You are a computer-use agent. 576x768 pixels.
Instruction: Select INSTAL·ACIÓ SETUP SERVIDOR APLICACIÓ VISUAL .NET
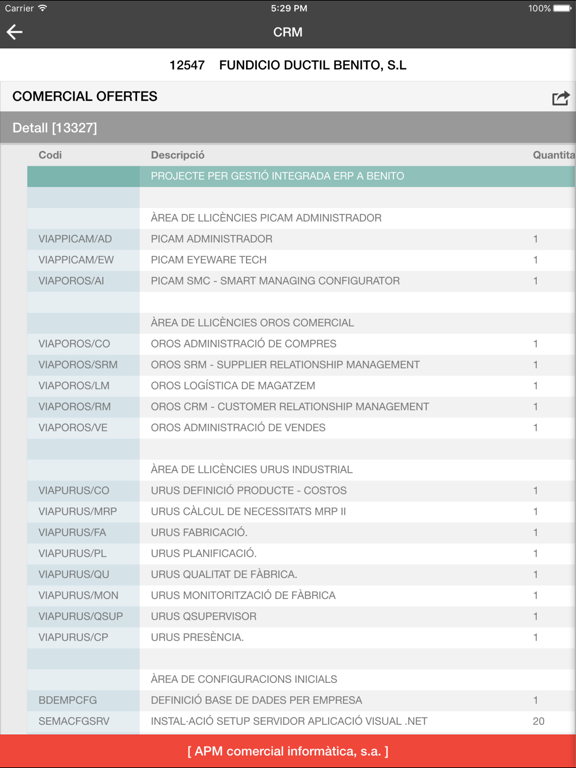click(289, 721)
